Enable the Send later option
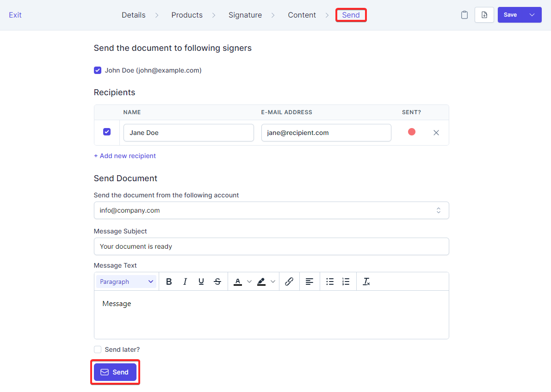This screenshot has width=551, height=392. pos(98,349)
